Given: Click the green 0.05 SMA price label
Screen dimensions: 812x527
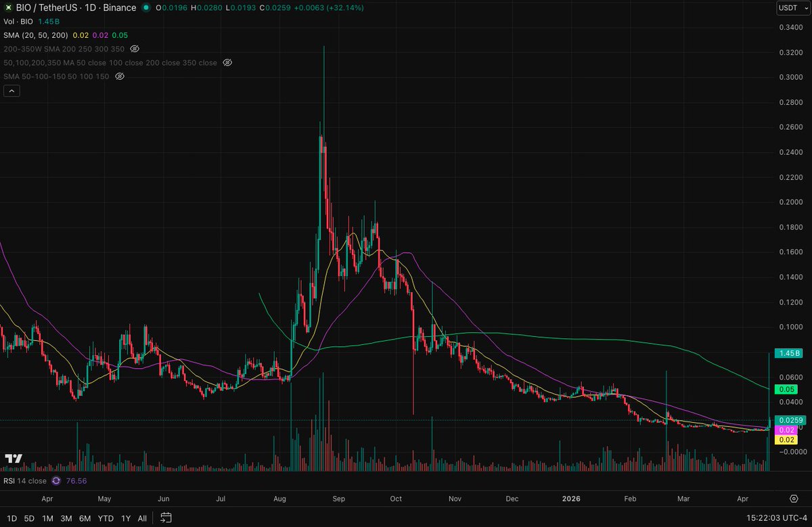Looking at the screenshot, I should pos(785,389).
